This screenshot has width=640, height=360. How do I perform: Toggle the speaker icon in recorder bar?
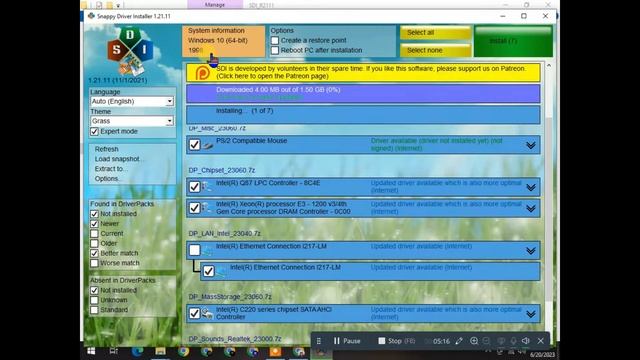526,341
